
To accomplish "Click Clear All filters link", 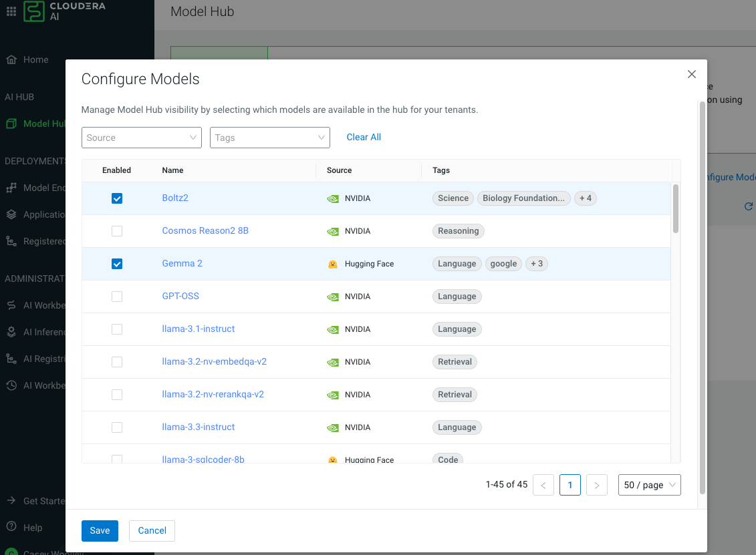I will pyautogui.click(x=364, y=138).
